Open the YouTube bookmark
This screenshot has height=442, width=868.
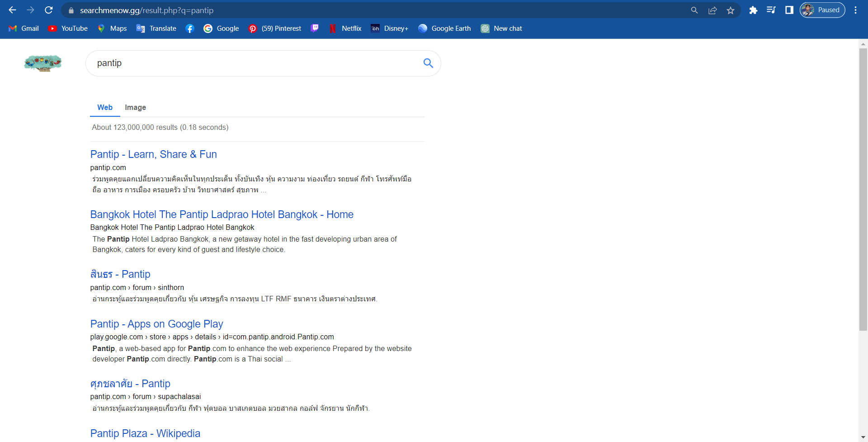coord(68,29)
